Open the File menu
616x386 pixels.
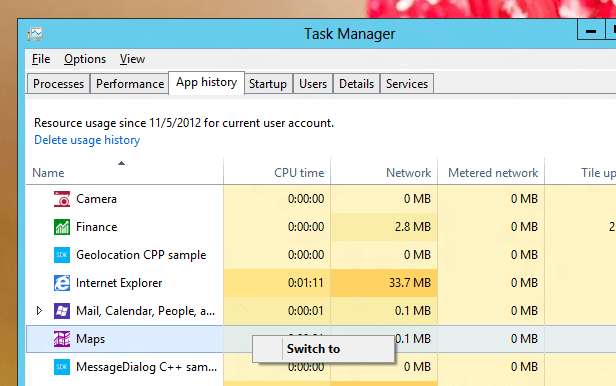point(41,59)
